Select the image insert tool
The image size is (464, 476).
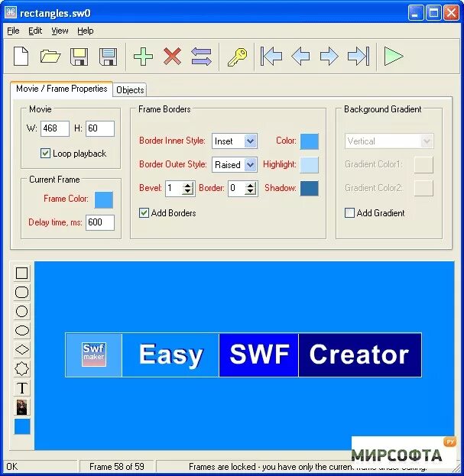(x=22, y=407)
